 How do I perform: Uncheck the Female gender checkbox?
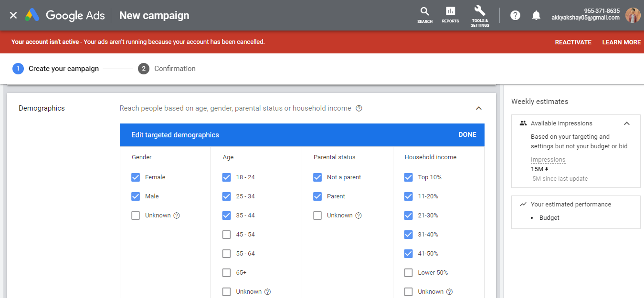pyautogui.click(x=136, y=177)
